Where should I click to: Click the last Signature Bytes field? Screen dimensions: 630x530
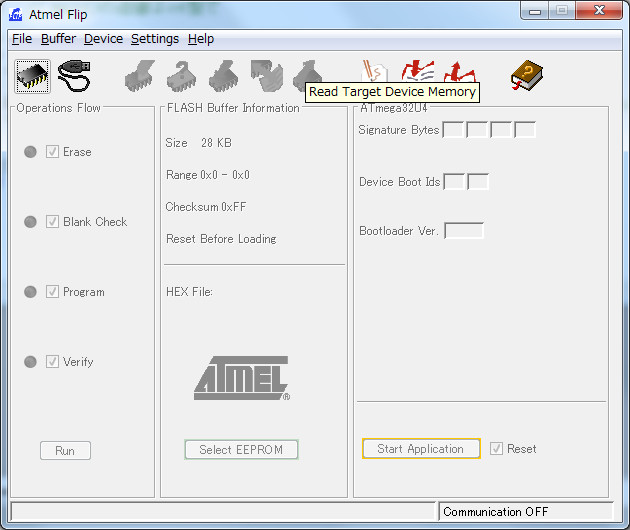point(525,130)
